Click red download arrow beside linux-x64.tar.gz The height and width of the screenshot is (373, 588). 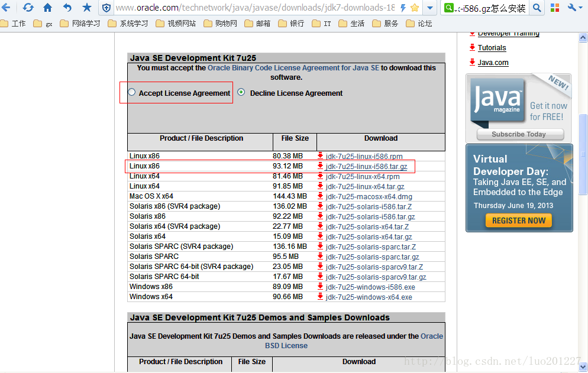pos(320,186)
